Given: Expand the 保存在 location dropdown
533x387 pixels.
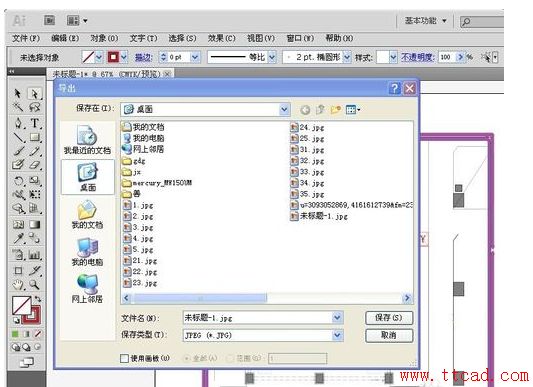Looking at the screenshot, I should [x=284, y=110].
